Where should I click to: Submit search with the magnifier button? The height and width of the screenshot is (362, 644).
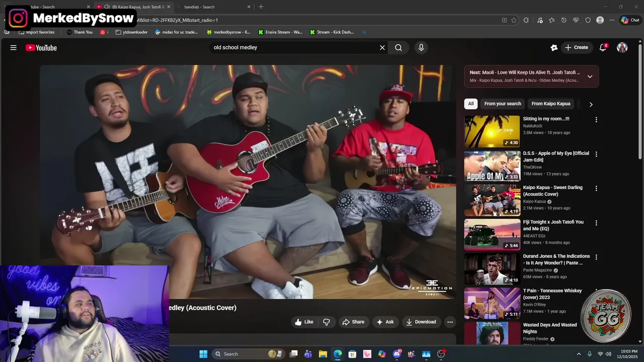click(398, 48)
